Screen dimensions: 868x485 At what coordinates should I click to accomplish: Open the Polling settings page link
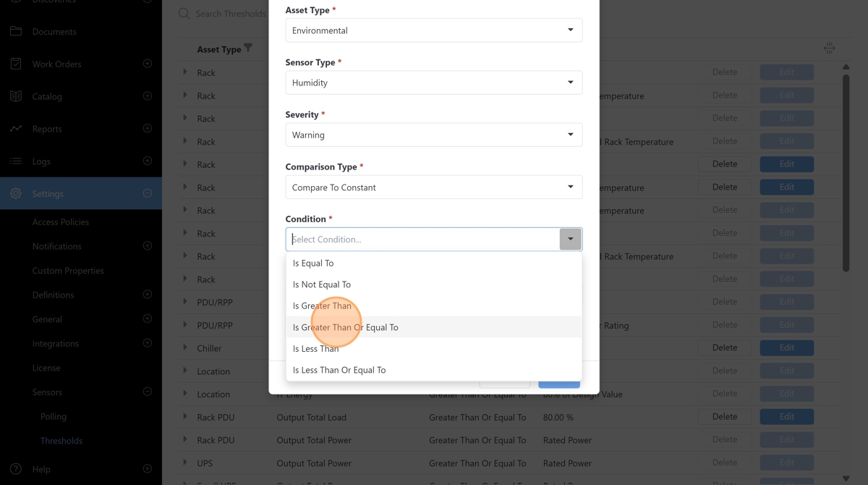point(54,416)
